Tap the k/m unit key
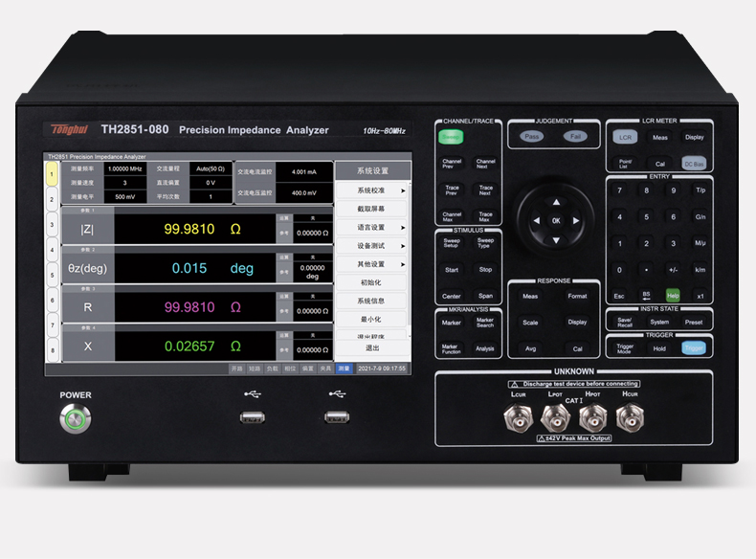 click(700, 270)
